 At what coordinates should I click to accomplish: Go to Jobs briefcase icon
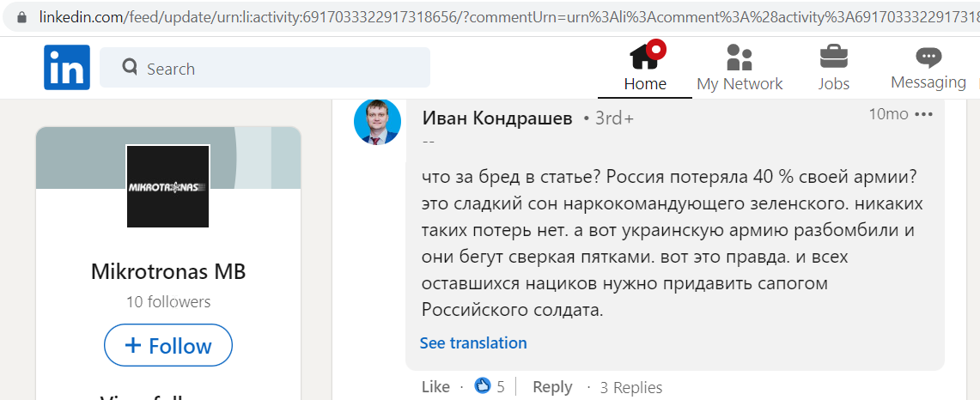[x=834, y=57]
